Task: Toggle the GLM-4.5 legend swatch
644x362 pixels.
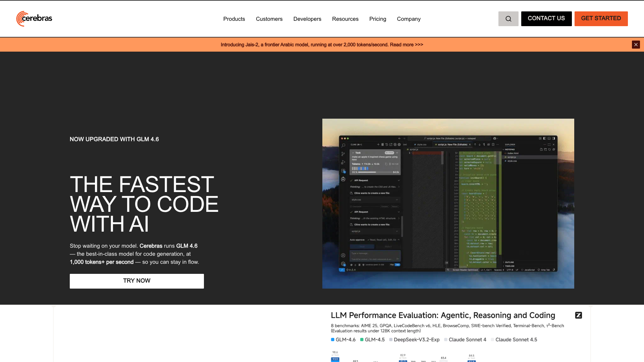Action: [362, 340]
